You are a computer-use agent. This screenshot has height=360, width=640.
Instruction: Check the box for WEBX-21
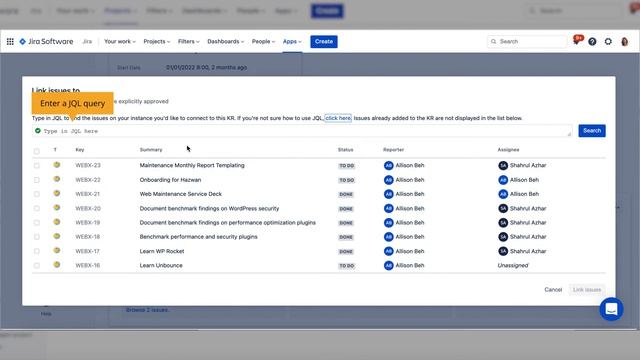(x=37, y=194)
